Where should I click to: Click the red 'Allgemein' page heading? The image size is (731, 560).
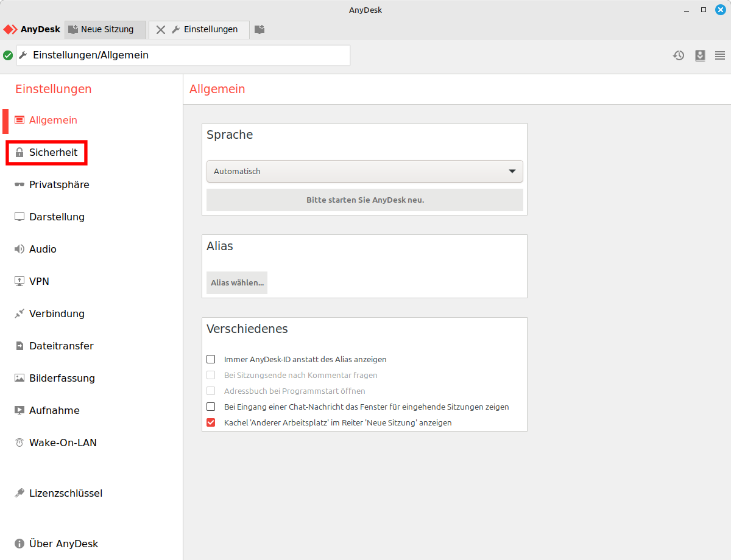click(x=217, y=89)
